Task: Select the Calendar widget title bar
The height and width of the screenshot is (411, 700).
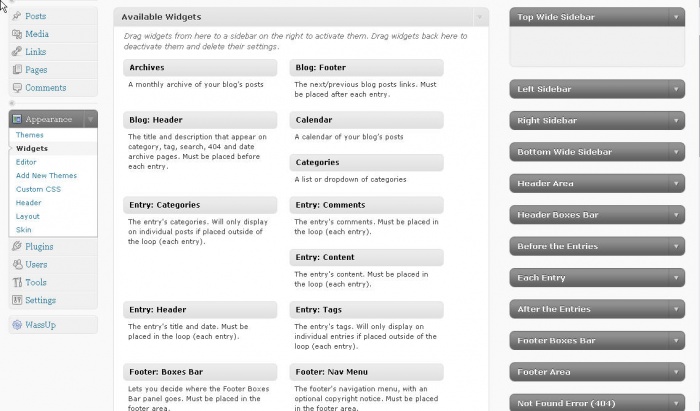Action: [367, 120]
